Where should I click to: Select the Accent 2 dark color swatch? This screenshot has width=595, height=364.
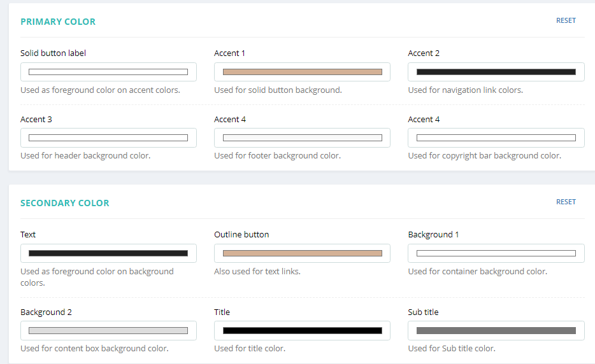[496, 72]
